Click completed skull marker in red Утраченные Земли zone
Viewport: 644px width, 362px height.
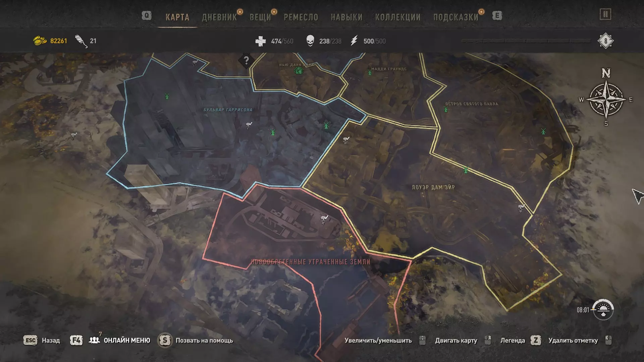pos(324,220)
